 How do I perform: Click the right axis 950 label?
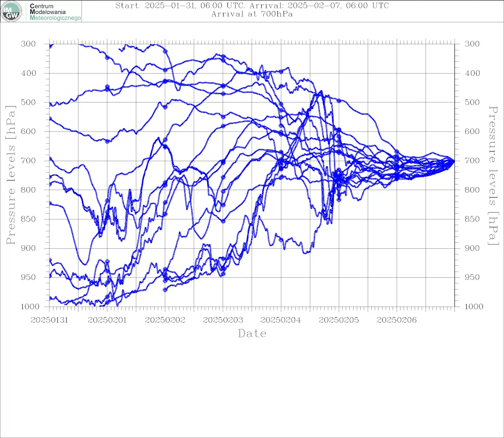[472, 277]
